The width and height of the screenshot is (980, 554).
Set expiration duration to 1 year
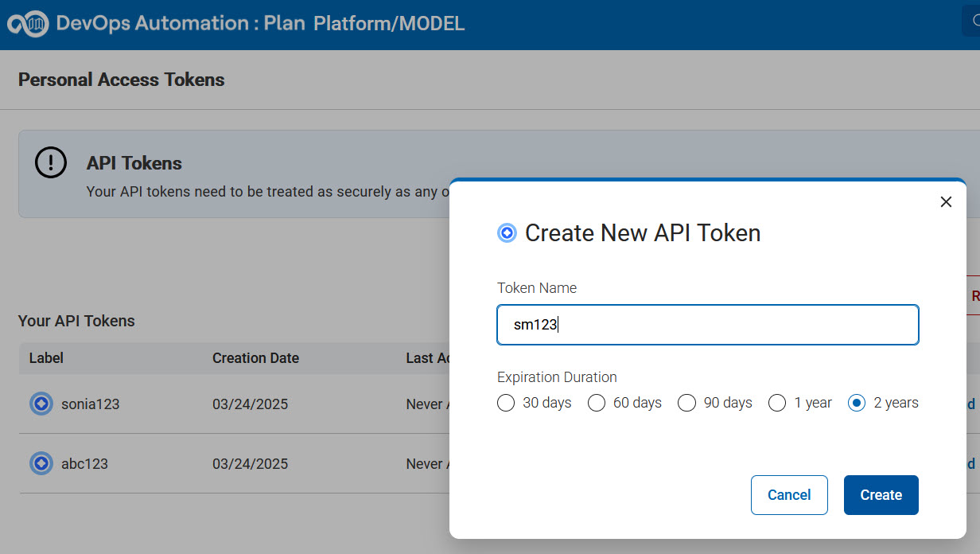point(777,403)
